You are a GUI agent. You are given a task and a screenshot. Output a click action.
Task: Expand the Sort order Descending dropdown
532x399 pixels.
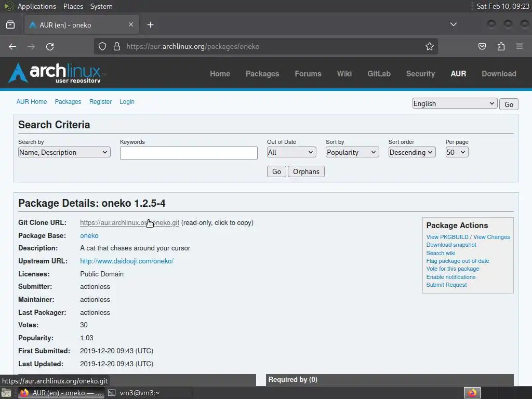pyautogui.click(x=412, y=152)
